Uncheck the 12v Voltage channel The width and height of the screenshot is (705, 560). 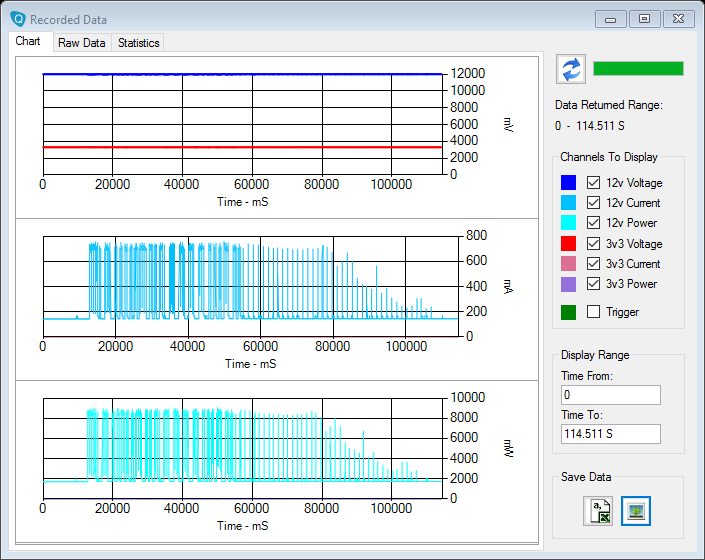(x=593, y=183)
